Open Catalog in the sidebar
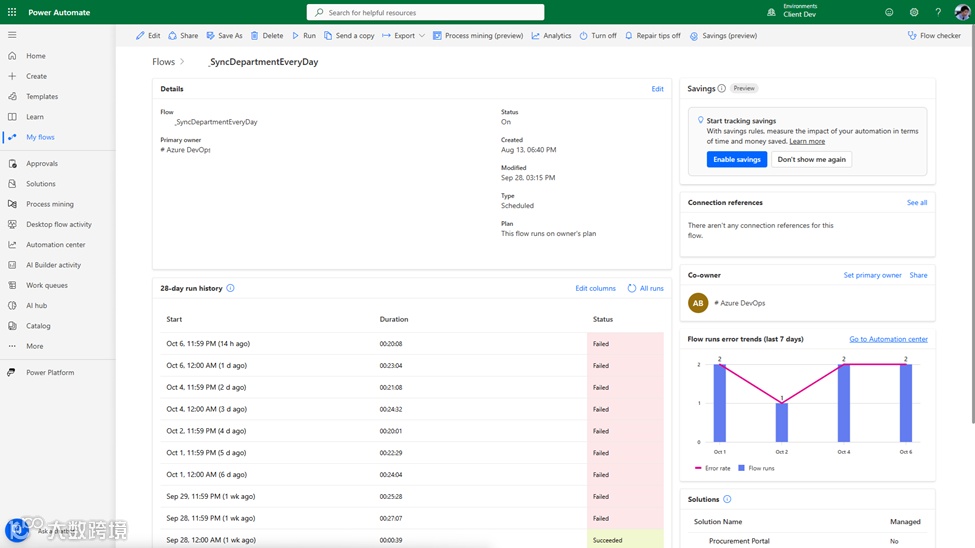Viewport: 975px width, 548px height. click(38, 326)
